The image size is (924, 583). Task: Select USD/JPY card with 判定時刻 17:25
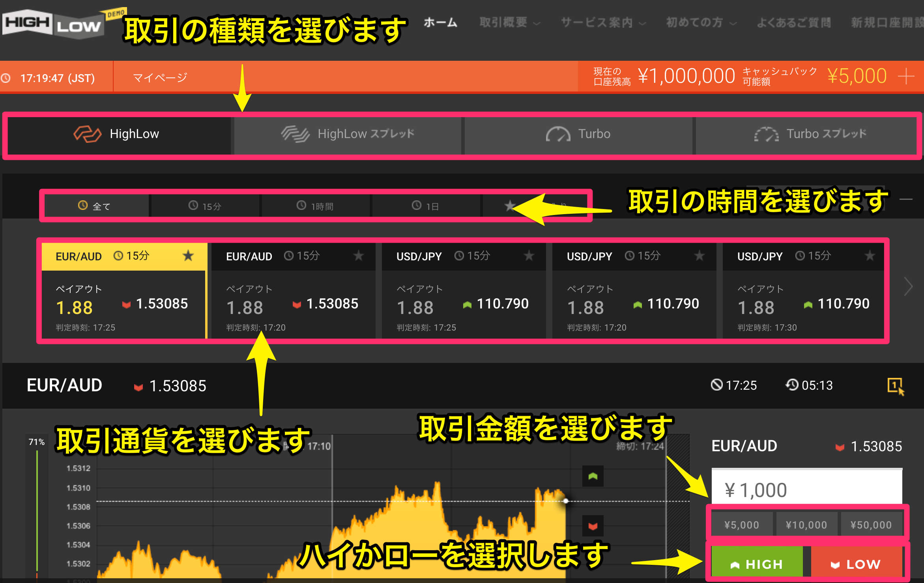(x=464, y=291)
